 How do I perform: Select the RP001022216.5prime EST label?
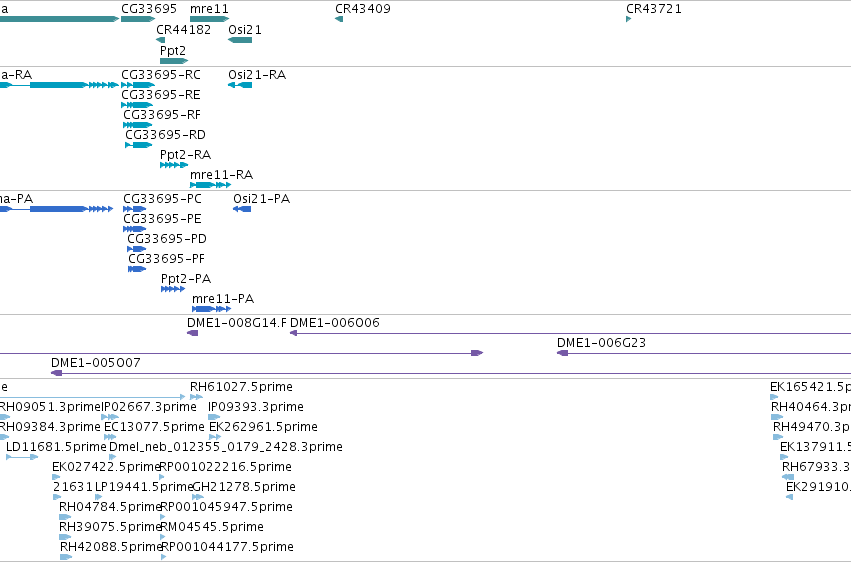[x=226, y=467]
